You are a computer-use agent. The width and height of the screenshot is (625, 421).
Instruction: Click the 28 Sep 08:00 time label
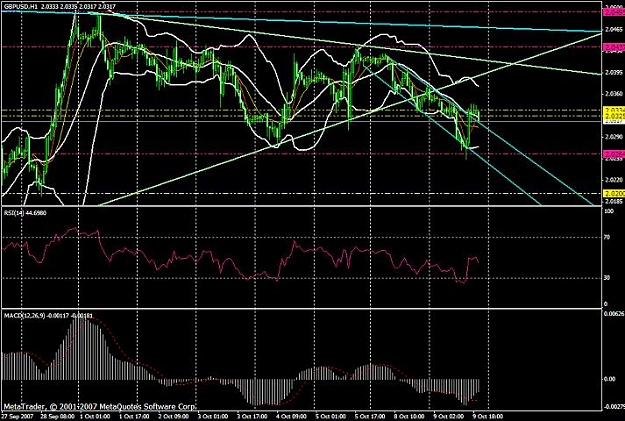[x=58, y=416]
